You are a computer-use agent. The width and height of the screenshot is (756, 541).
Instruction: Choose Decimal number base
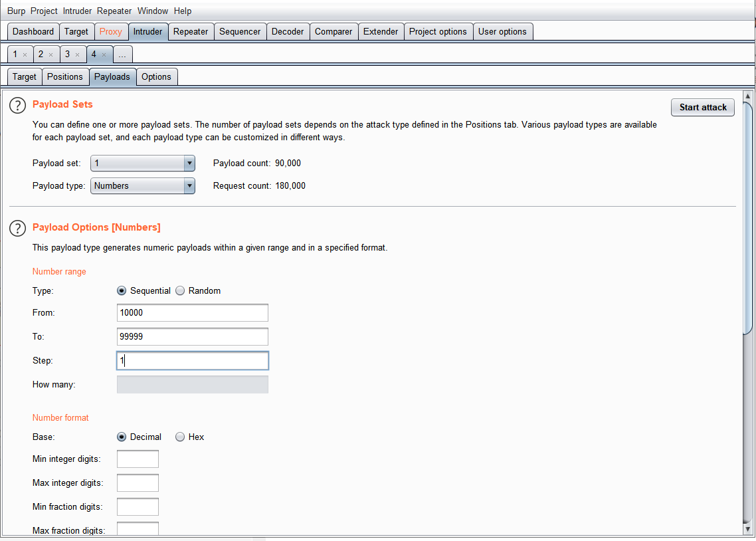coord(122,437)
